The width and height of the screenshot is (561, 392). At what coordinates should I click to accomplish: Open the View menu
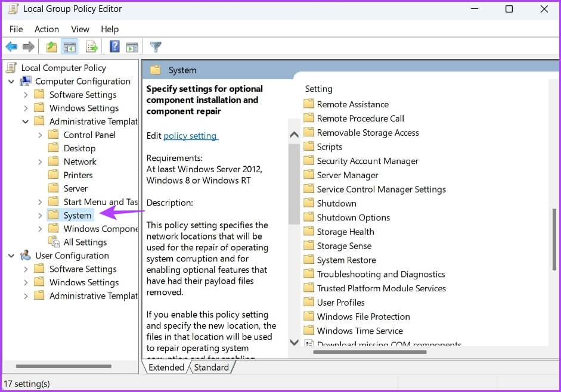click(x=80, y=29)
